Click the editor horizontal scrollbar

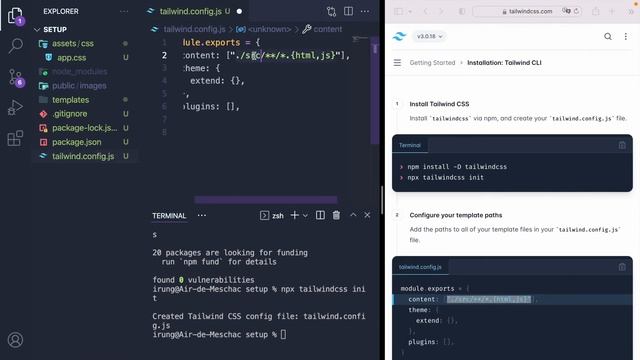(x=266, y=200)
